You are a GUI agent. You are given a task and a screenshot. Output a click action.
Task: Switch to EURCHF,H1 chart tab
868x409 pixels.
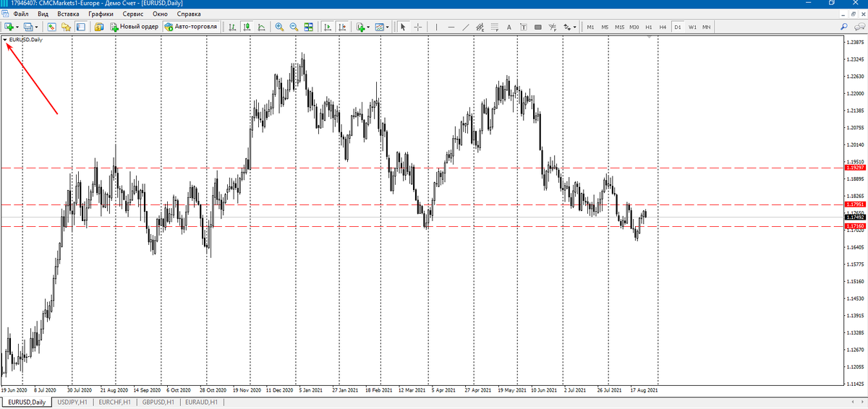coord(114,402)
